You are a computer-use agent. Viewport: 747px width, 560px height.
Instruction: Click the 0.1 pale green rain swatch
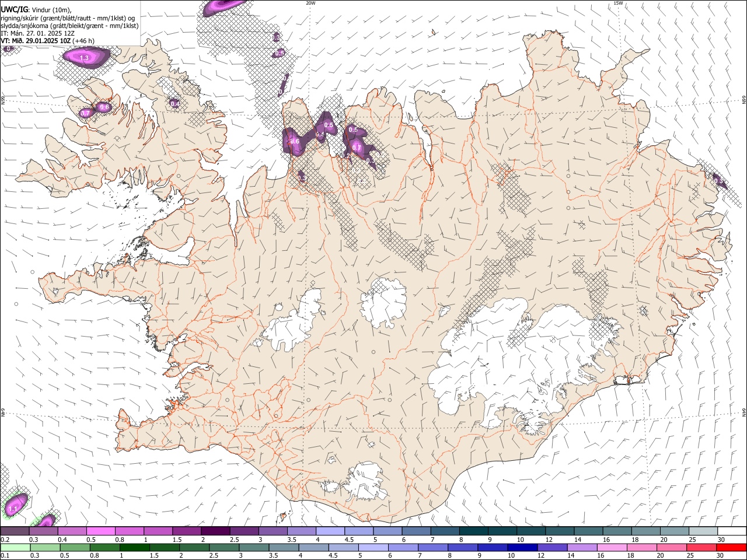15,547
